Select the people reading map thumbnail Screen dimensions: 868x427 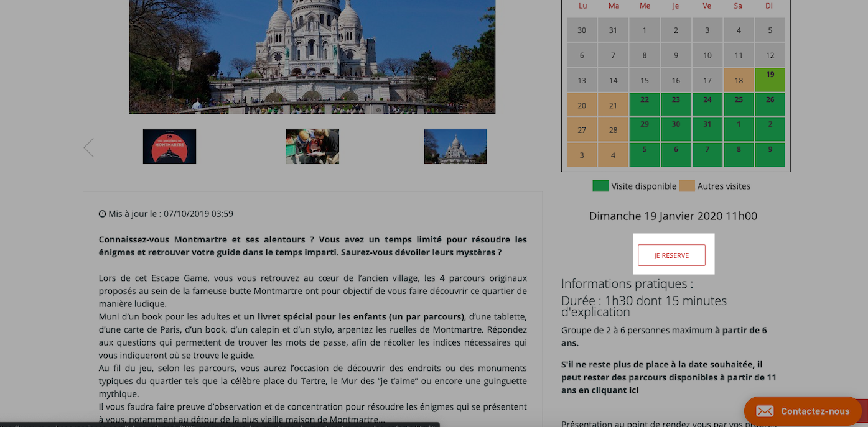pyautogui.click(x=312, y=146)
